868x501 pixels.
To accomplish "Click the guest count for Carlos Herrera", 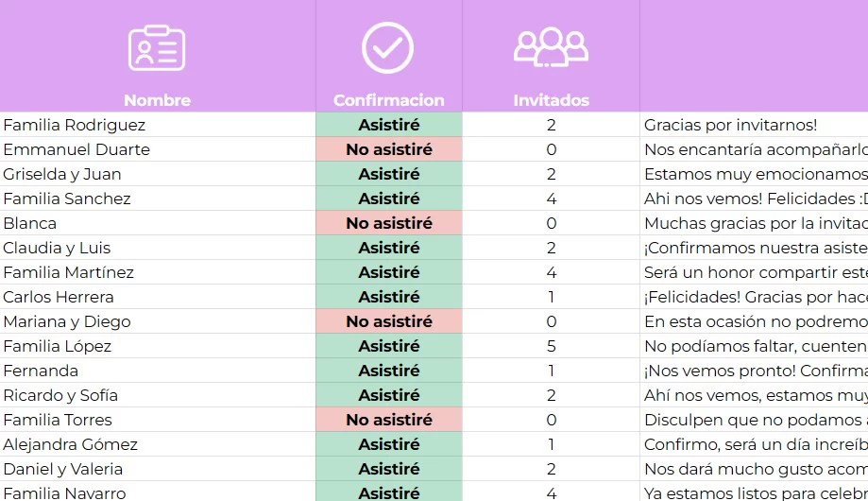I will [551, 297].
